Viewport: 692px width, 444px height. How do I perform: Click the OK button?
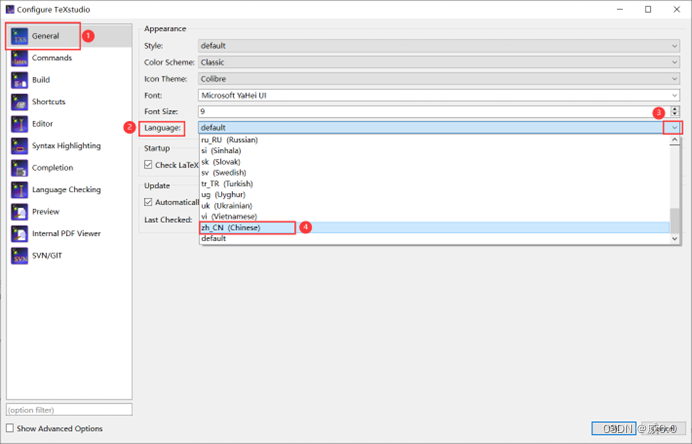click(614, 428)
